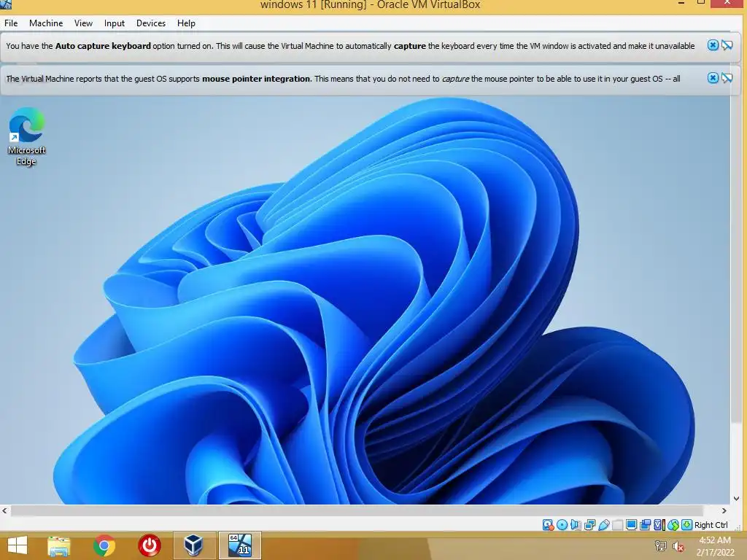Select the Windows 11 VM taskbar button
The width and height of the screenshot is (747, 560).
click(x=240, y=545)
